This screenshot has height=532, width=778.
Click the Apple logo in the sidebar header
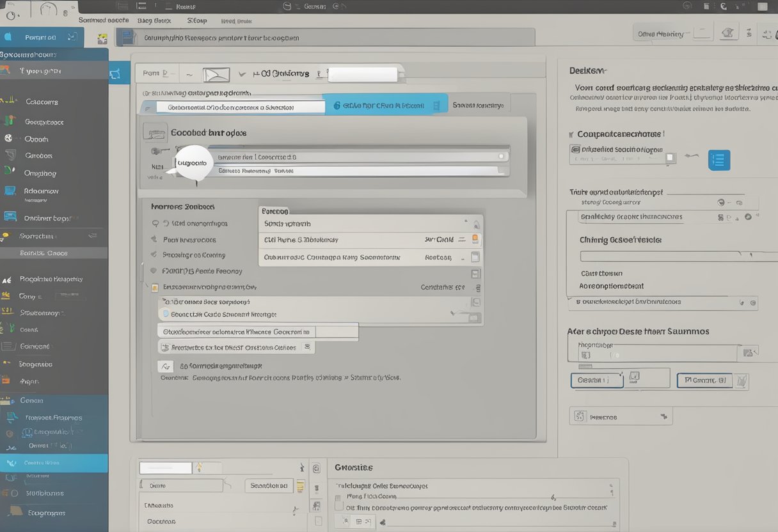tap(8, 37)
